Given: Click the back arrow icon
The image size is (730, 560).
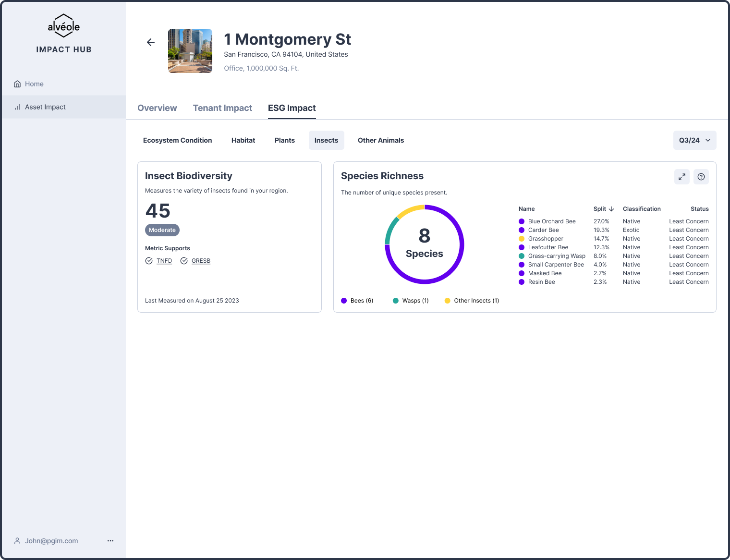Looking at the screenshot, I should point(151,42).
